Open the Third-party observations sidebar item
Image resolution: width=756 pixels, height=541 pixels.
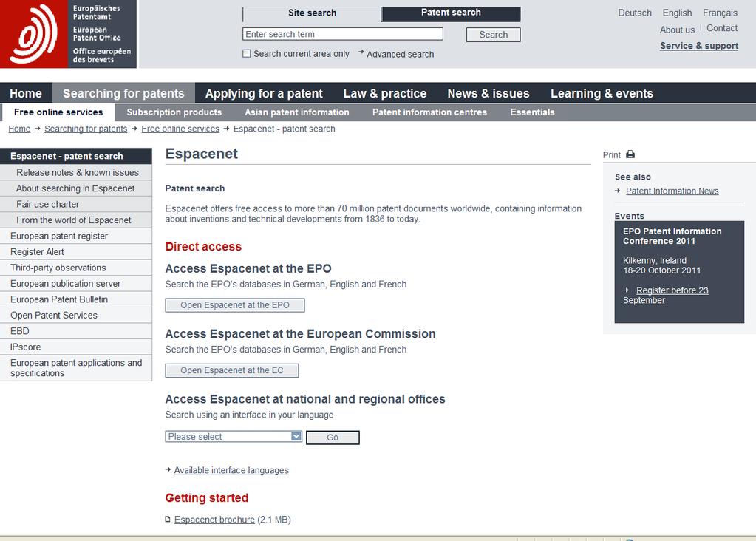pyautogui.click(x=75, y=268)
